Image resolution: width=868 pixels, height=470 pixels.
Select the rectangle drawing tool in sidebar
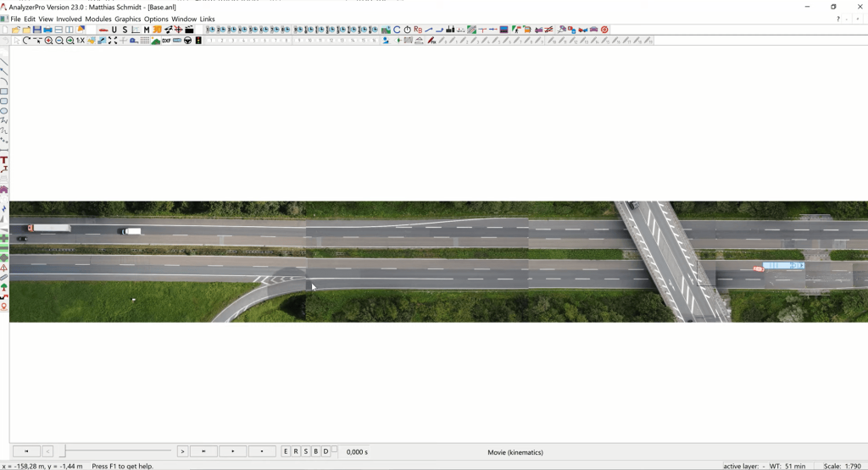(4, 91)
